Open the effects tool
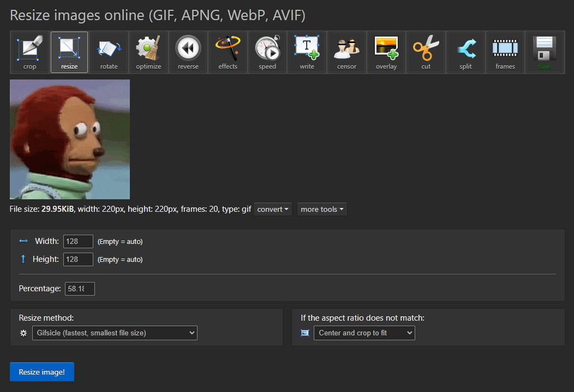Viewport: 574px width, 392px height. point(228,52)
